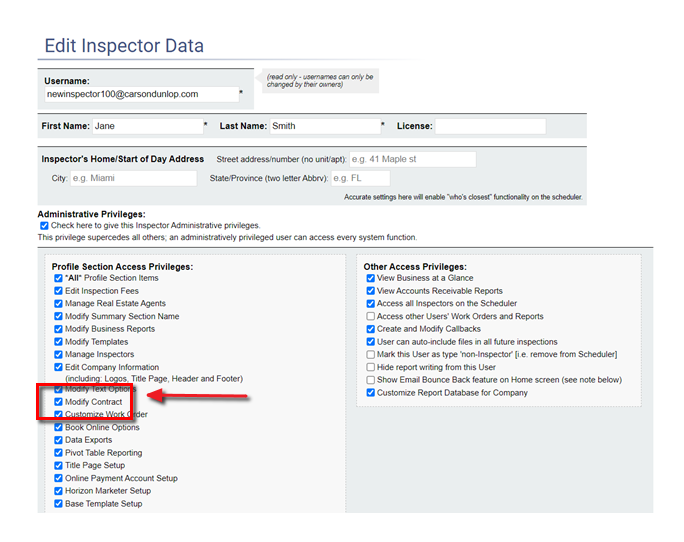The width and height of the screenshot is (684, 542).
Task: Click the First Name input field
Action: click(145, 126)
